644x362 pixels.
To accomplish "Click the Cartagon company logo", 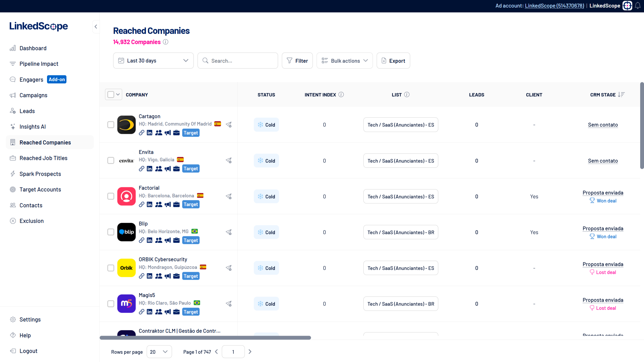I will click(x=126, y=125).
